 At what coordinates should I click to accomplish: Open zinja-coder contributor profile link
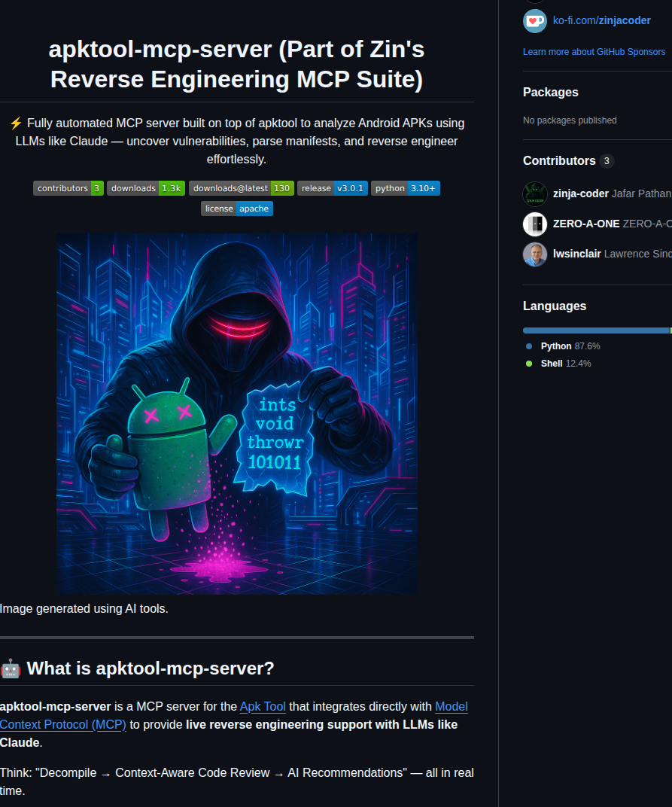click(580, 193)
